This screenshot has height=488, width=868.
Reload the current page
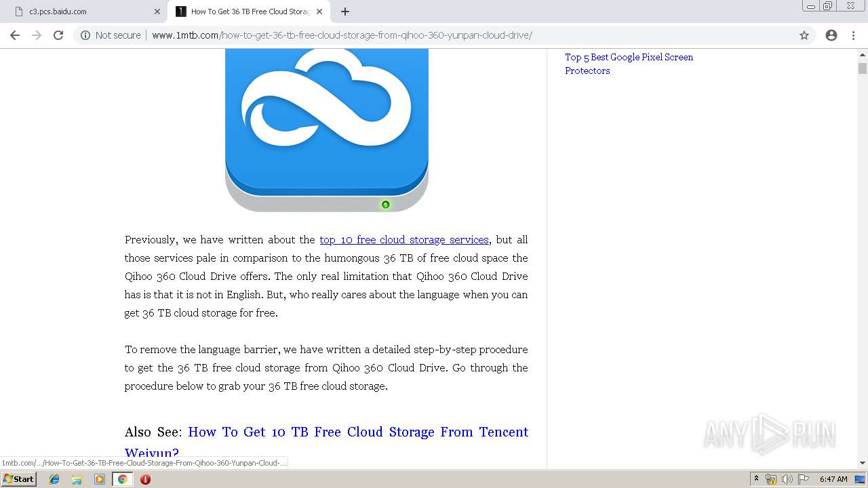(58, 35)
